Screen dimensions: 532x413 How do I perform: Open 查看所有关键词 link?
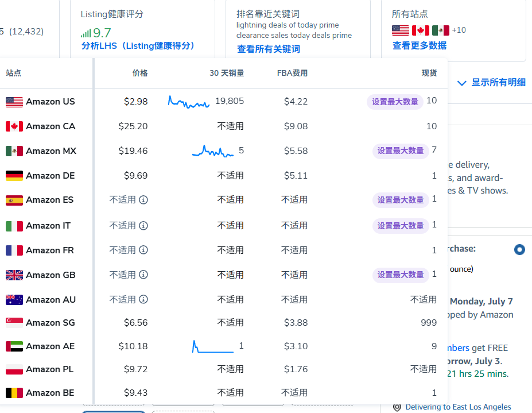(x=269, y=49)
